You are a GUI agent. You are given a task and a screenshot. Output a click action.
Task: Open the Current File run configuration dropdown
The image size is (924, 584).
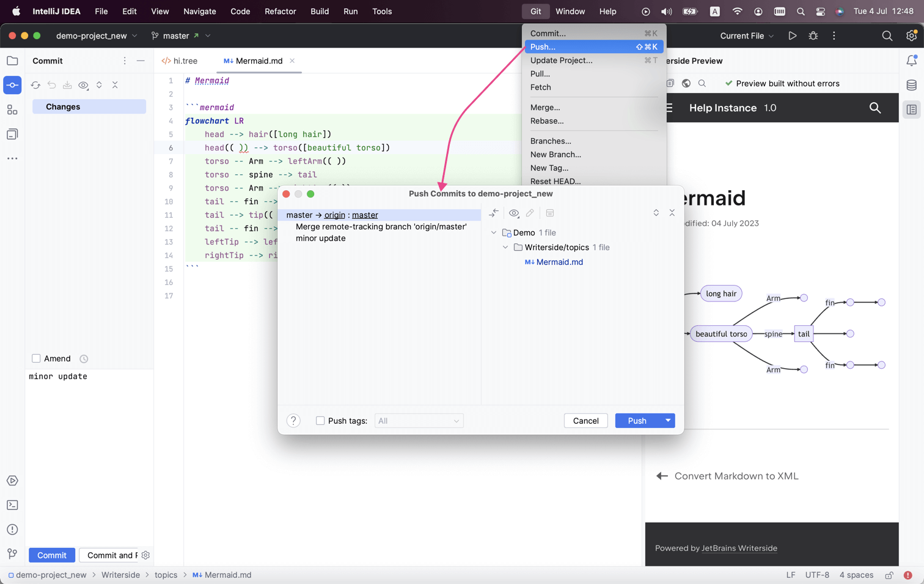(747, 36)
